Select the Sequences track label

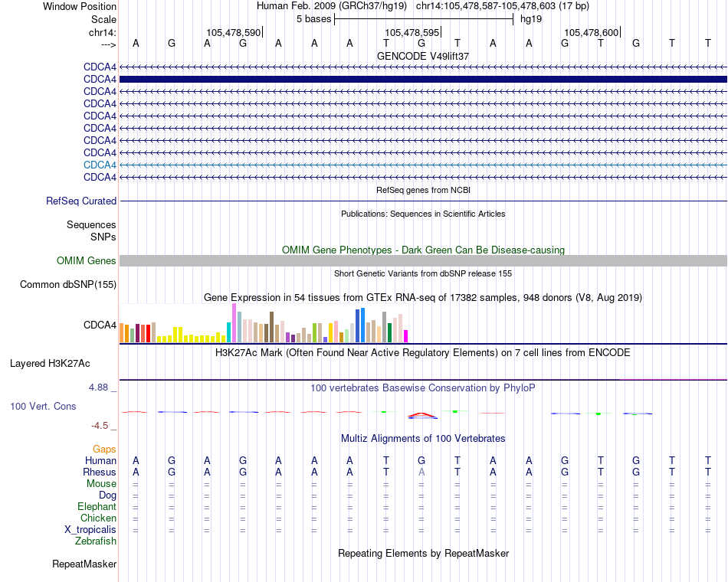(91, 224)
